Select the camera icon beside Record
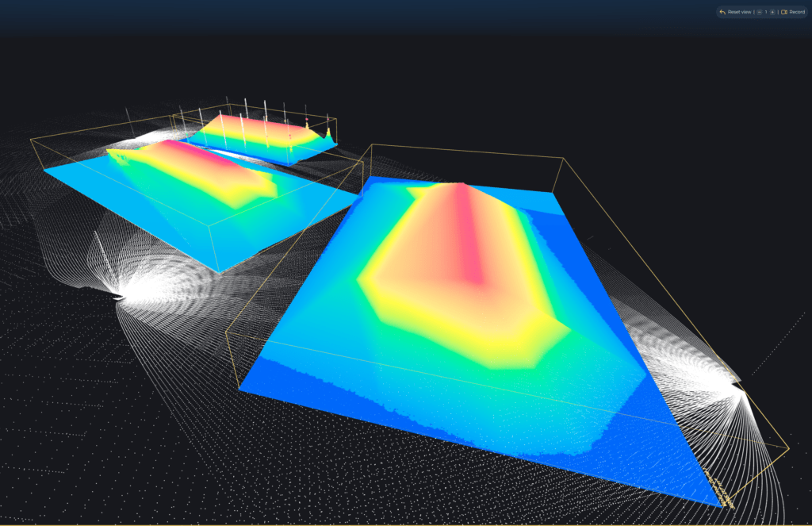The width and height of the screenshot is (812, 526). pos(784,12)
